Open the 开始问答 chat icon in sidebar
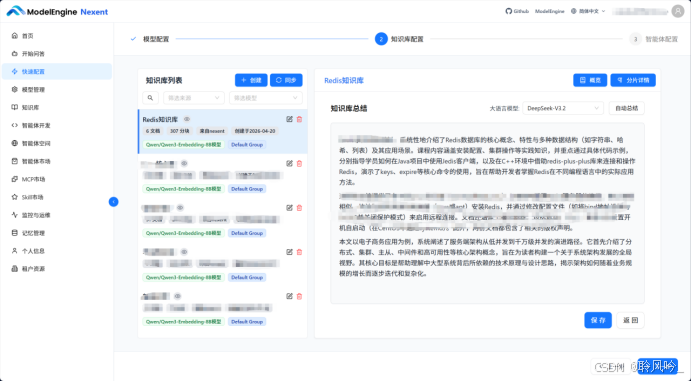 tap(15, 53)
